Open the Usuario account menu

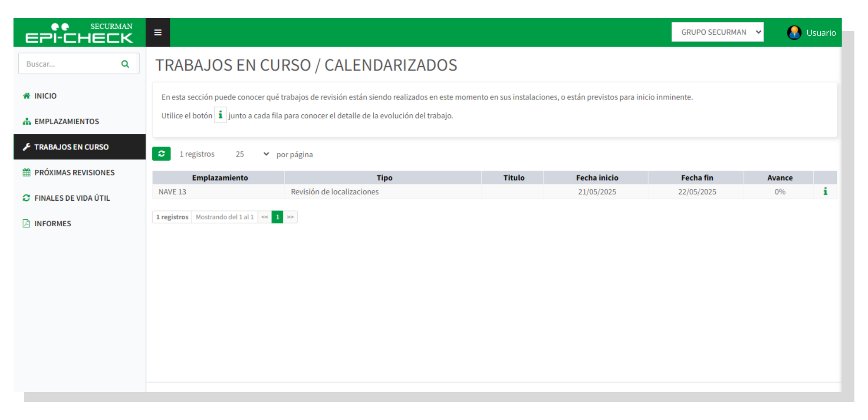click(820, 33)
